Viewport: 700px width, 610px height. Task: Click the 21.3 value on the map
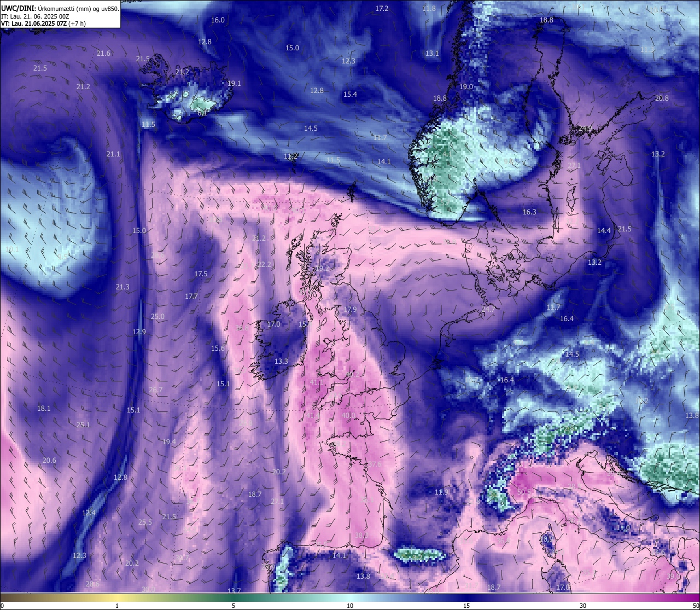tap(122, 287)
